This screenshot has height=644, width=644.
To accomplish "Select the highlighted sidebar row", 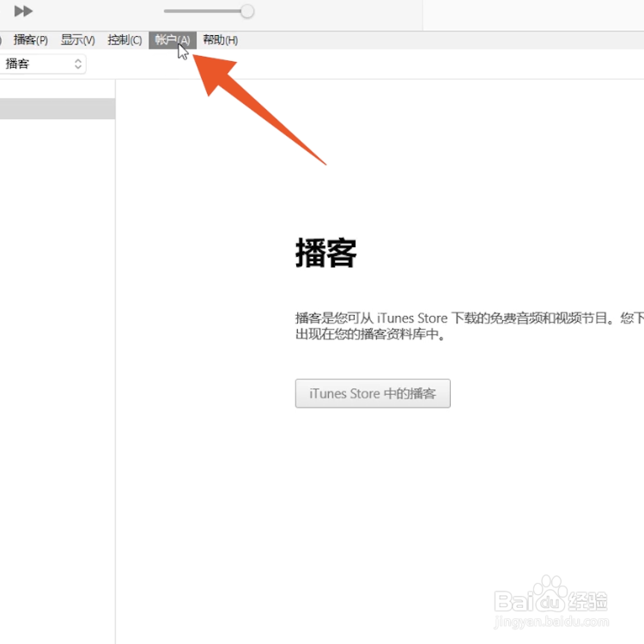I will point(58,109).
